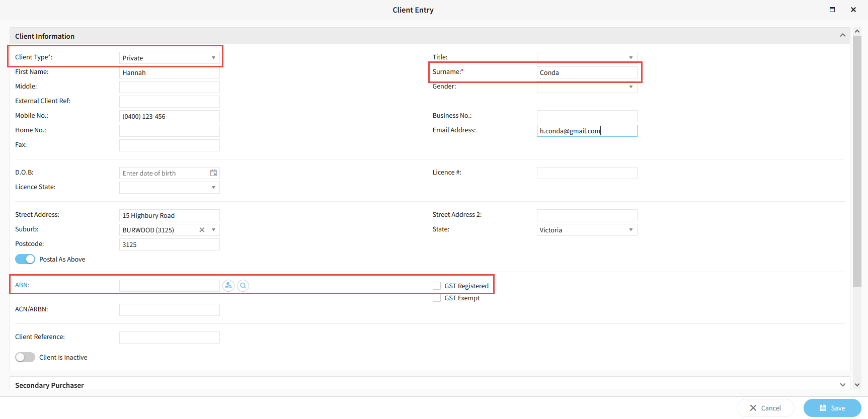Screen dimensions: 868x419
Task: Close the Client Entry dialog
Action: pos(853,10)
